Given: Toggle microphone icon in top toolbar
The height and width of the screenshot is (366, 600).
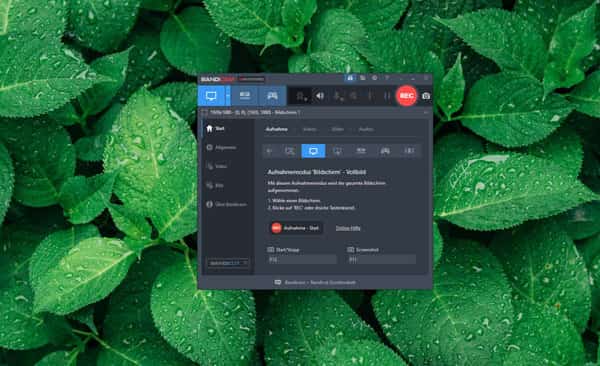Looking at the screenshot, I should pos(338,96).
